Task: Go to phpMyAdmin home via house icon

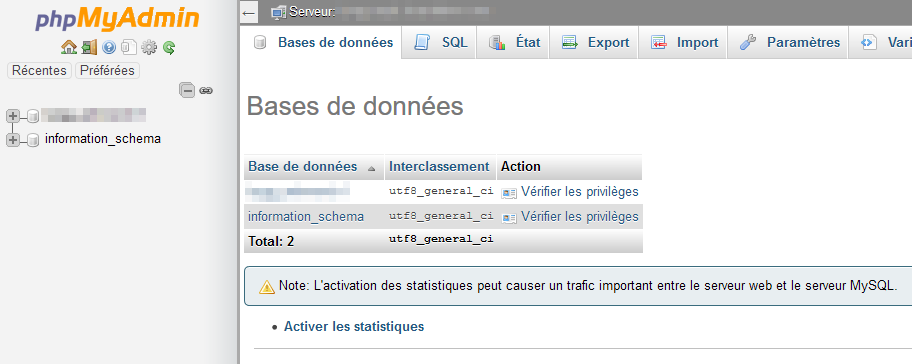Action: (69, 47)
